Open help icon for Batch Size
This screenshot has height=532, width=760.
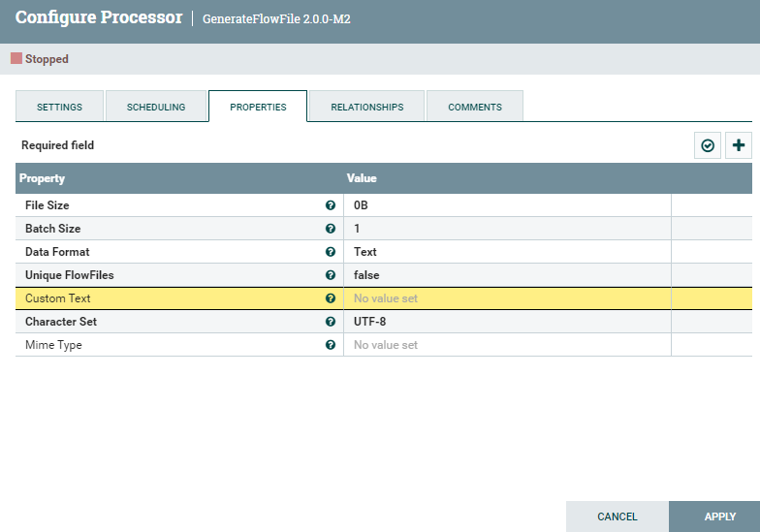pos(331,229)
